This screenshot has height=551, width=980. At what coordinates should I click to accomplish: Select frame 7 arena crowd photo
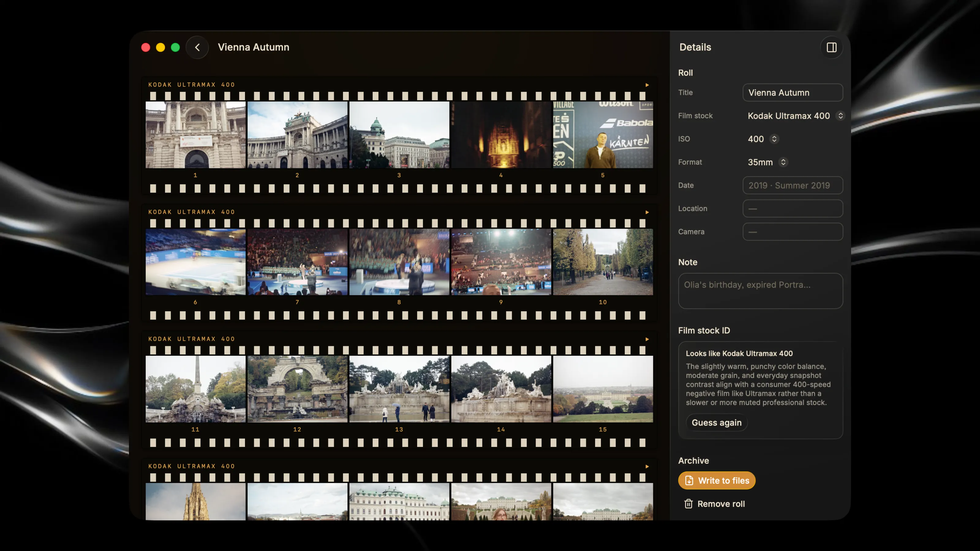pos(297,262)
